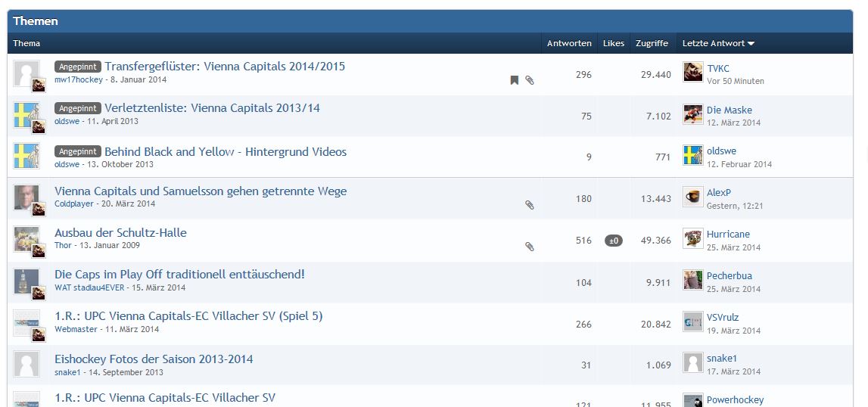The width and height of the screenshot is (868, 407).
Task: Click the paperclip icon for Ausbau der Schultz-Halle
Action: 530,247
